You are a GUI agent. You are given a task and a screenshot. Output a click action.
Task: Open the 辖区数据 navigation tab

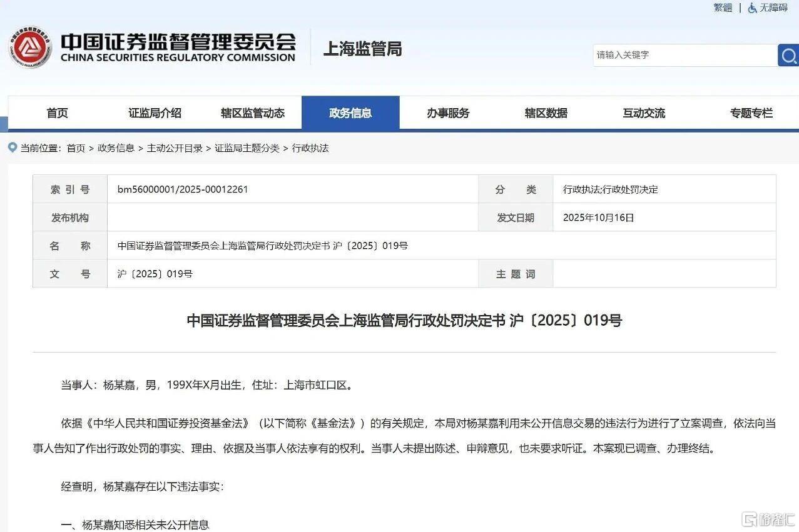point(546,113)
